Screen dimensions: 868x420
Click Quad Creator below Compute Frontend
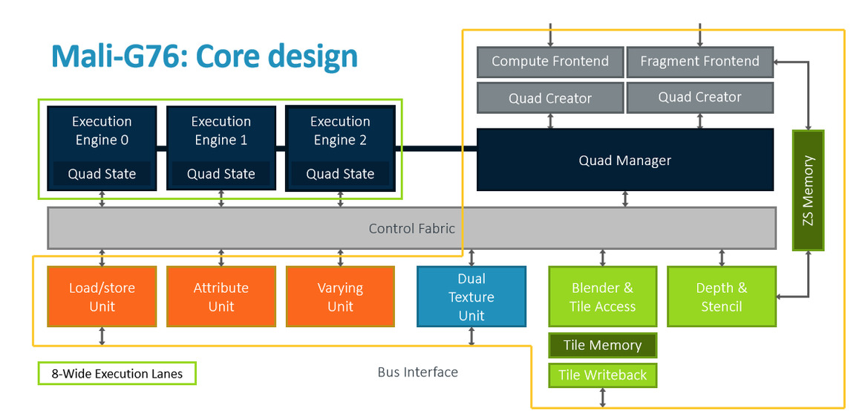[x=550, y=98]
